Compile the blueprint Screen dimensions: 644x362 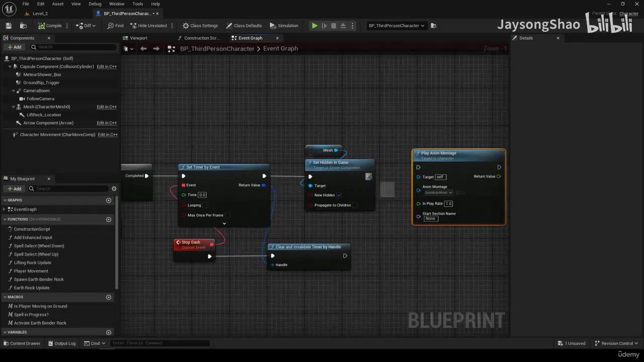click(50, 26)
